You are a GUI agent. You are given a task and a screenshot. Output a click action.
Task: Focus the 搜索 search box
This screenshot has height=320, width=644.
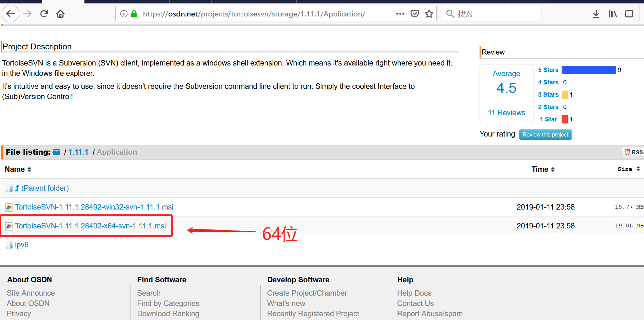click(x=492, y=14)
